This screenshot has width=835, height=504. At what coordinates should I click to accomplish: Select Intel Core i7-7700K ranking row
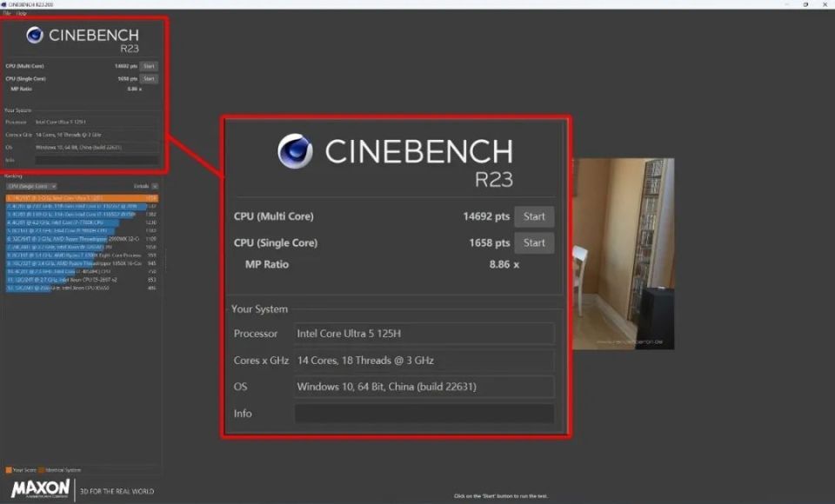pos(82,222)
